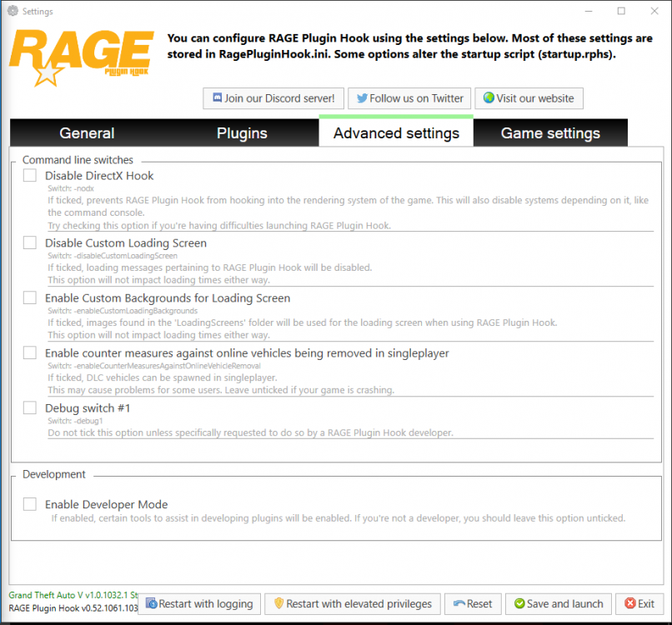Click the 'Switch: -debug1' text
The width and height of the screenshot is (672, 625).
(75, 421)
